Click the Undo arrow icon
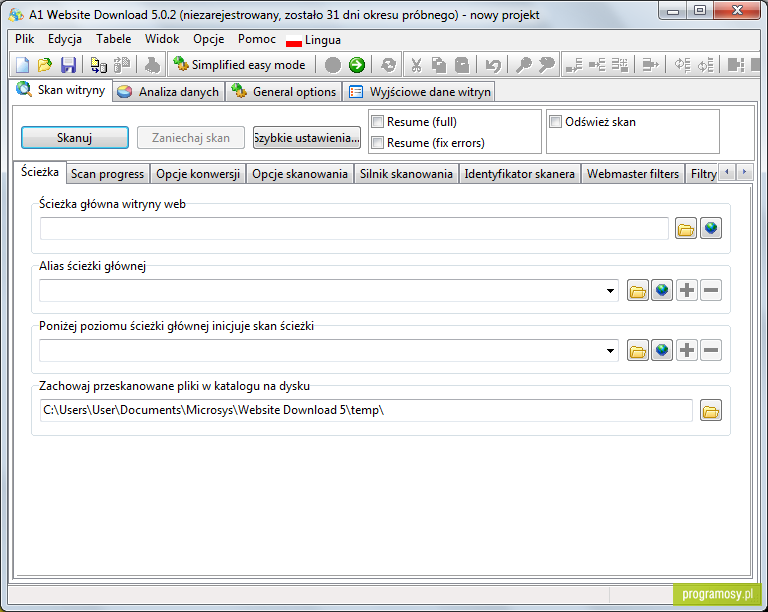 pos(493,65)
